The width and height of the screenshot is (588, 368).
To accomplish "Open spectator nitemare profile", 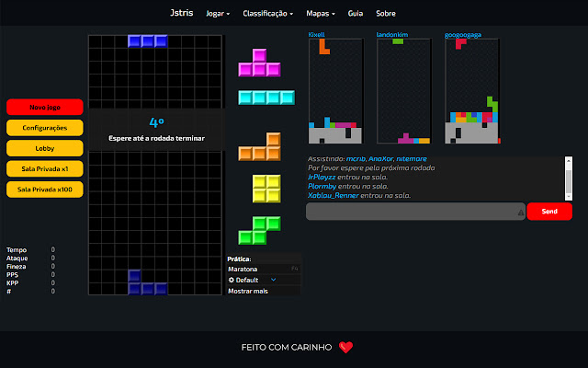I will [x=412, y=159].
